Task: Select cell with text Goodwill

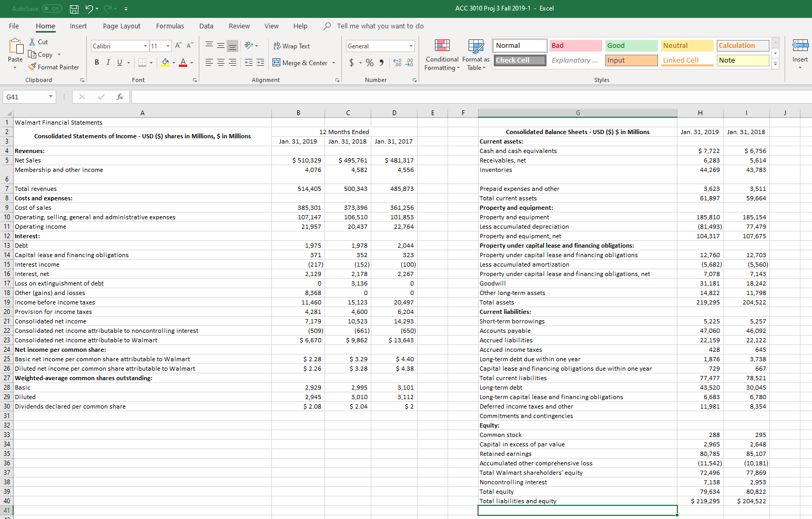Action: click(577, 283)
